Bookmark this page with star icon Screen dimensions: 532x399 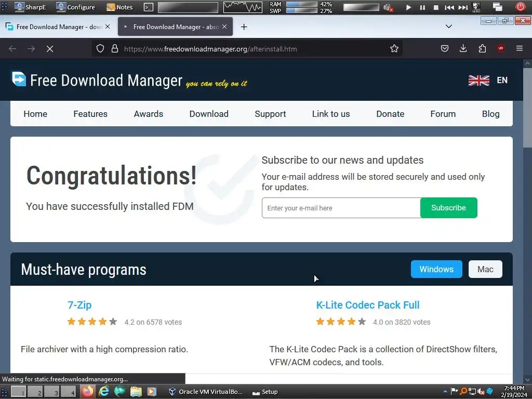coord(394,49)
